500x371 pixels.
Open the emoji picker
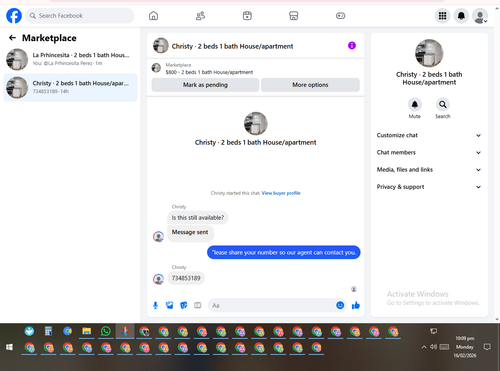coord(340,305)
